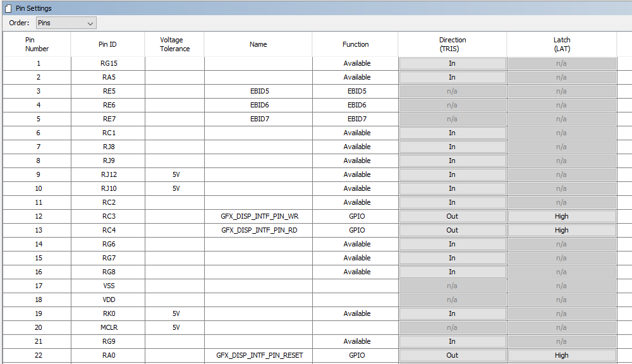
Task: Click the RC4 Pin ID cell
Action: (x=109, y=230)
